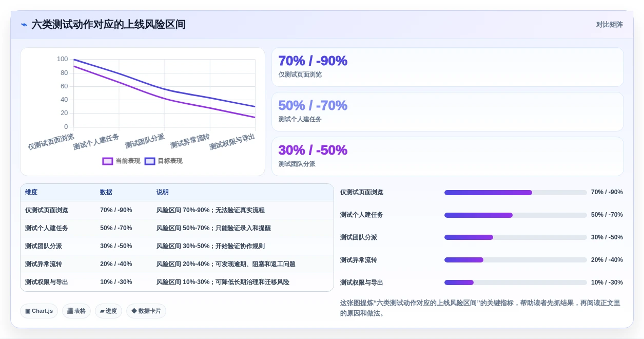Click the 测试个人建任务 progress bar
The width and height of the screenshot is (644, 339).
(515, 215)
